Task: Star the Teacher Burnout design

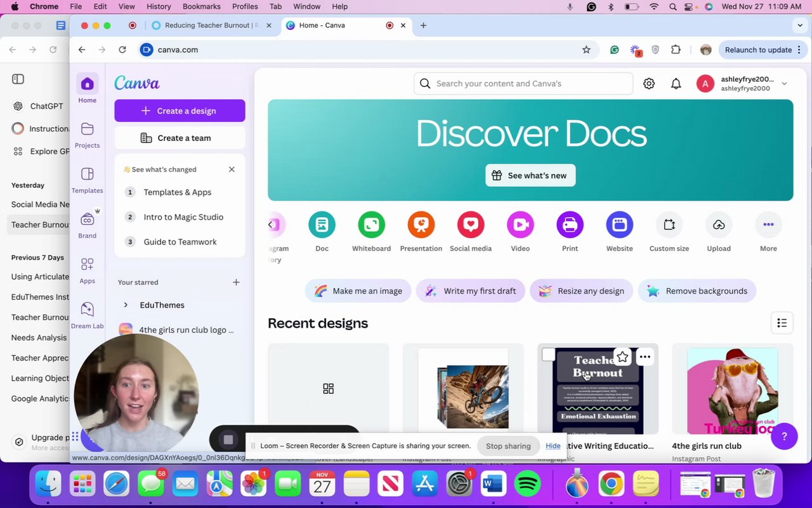Action: click(x=623, y=357)
